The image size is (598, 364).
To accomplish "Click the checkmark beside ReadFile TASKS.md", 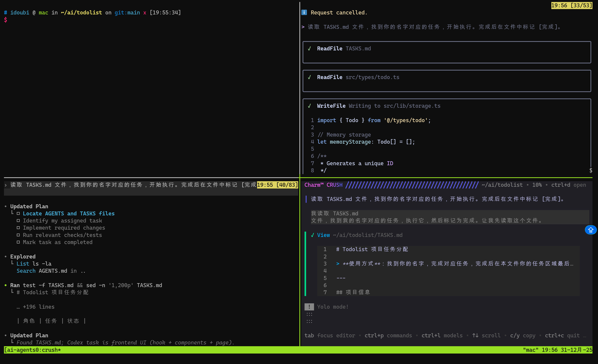I will pos(309,48).
